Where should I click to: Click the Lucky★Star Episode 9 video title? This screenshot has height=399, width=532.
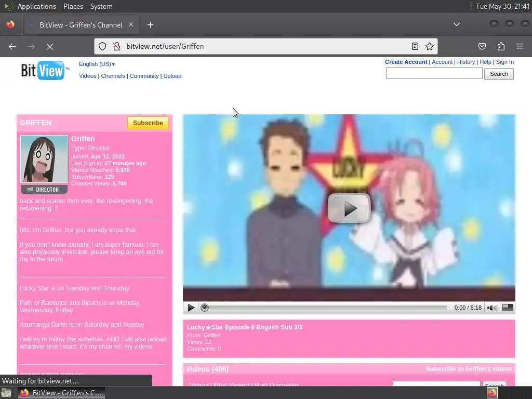click(245, 327)
